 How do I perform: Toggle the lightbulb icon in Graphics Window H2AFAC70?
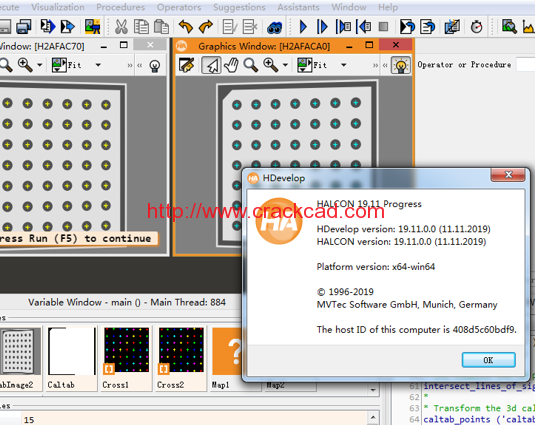(155, 65)
